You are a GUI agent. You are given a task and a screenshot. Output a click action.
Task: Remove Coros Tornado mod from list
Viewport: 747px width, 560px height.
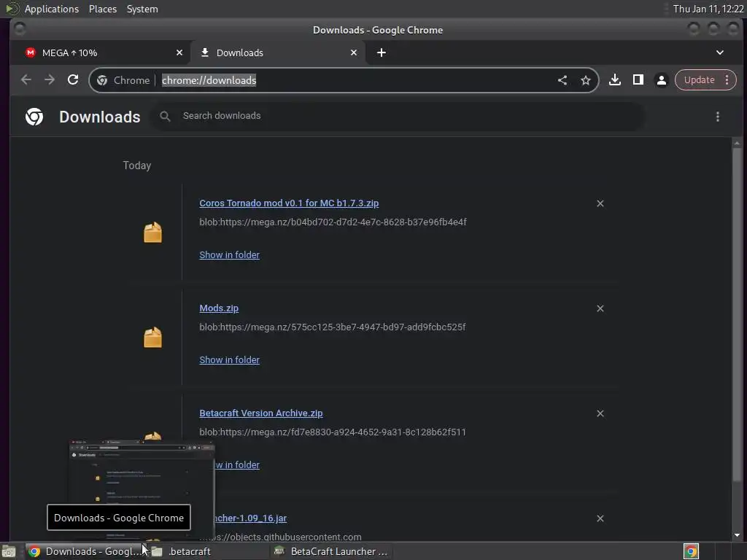(600, 203)
